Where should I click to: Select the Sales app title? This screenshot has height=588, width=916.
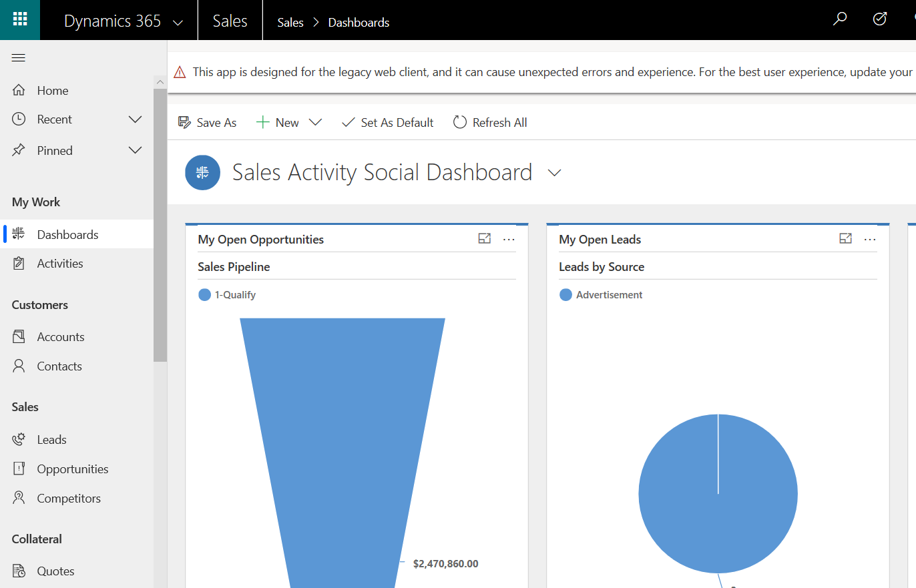(230, 20)
